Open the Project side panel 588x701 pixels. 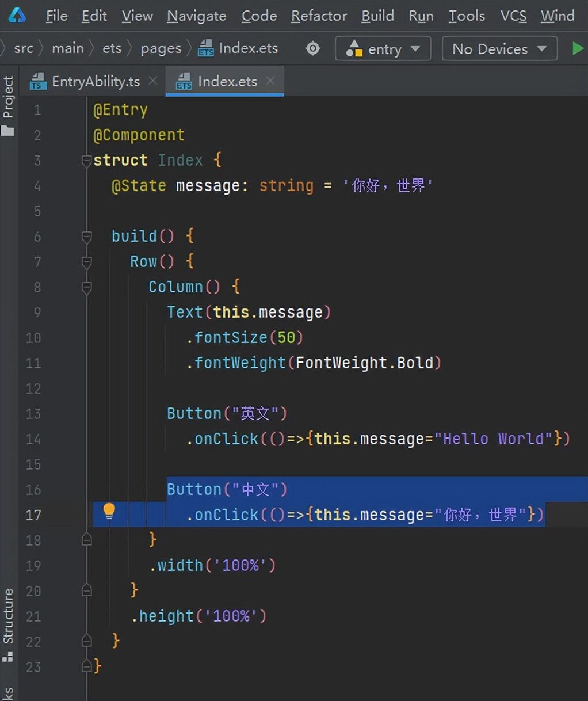[8, 105]
